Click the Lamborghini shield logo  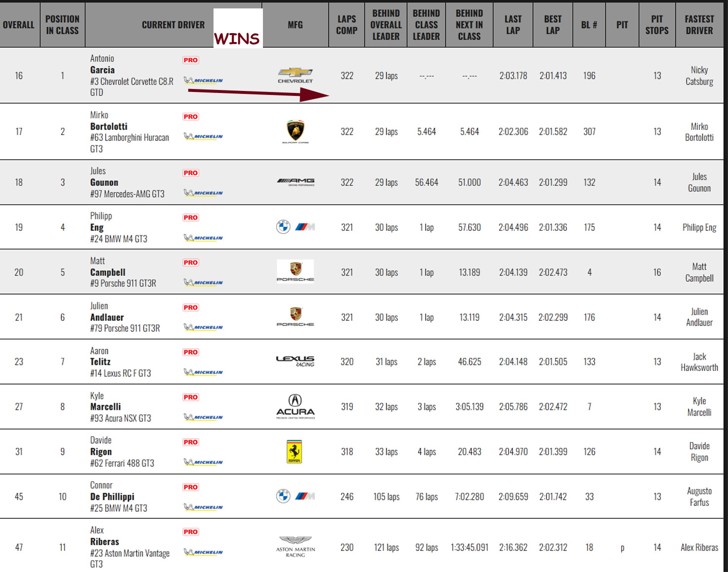[x=296, y=132]
